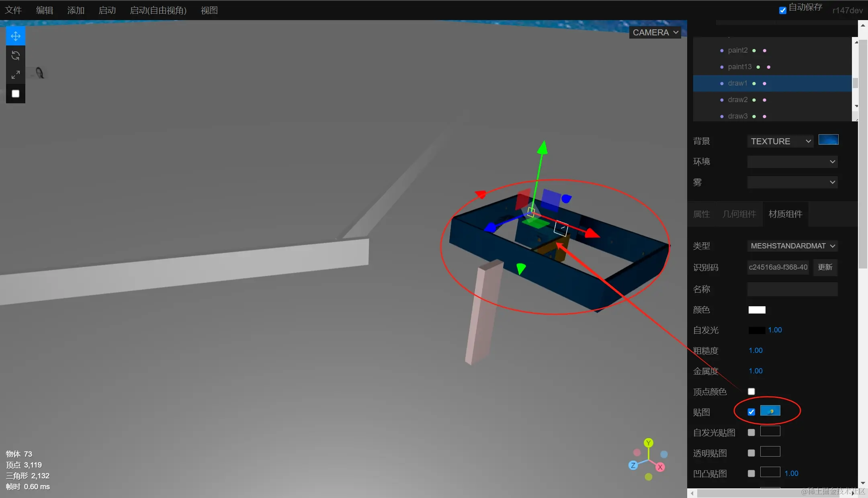Click the green Y-axis transform arrow

pos(542,148)
